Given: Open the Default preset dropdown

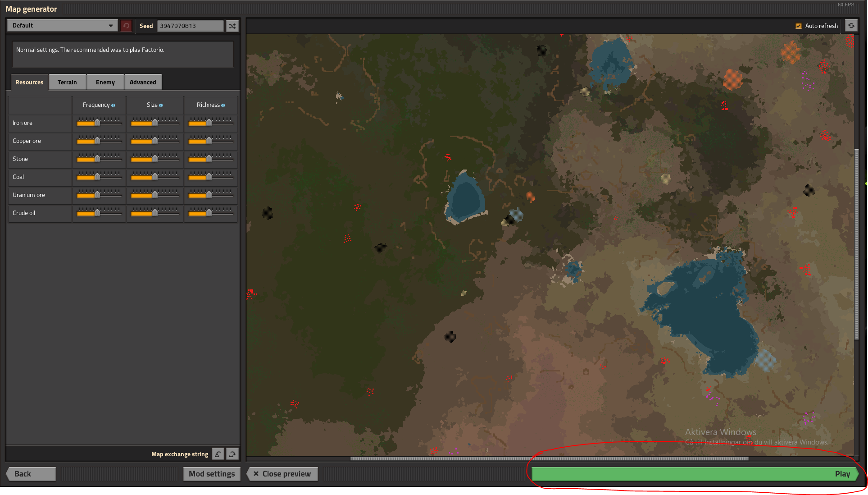Looking at the screenshot, I should coord(62,26).
